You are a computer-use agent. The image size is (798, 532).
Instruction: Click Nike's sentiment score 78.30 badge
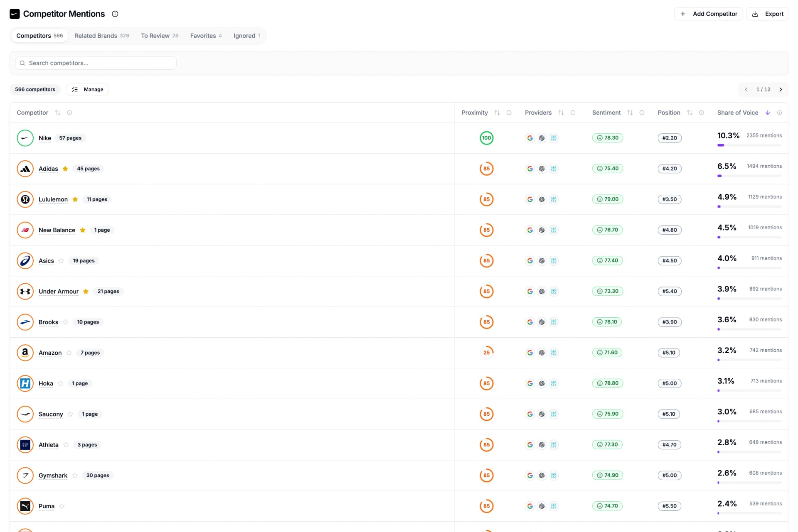608,138
